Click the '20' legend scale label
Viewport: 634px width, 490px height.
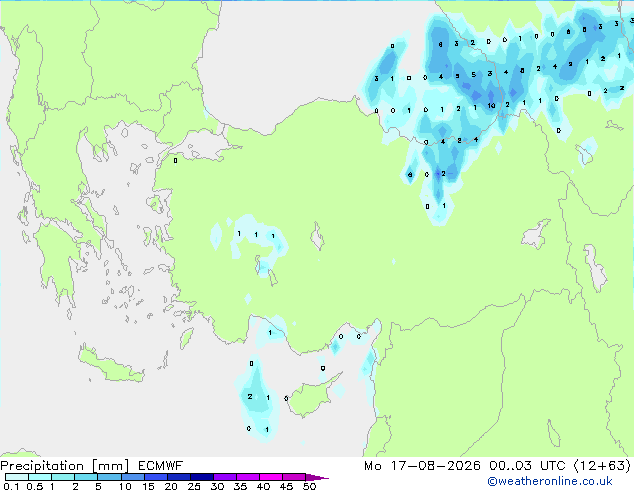[171, 486]
